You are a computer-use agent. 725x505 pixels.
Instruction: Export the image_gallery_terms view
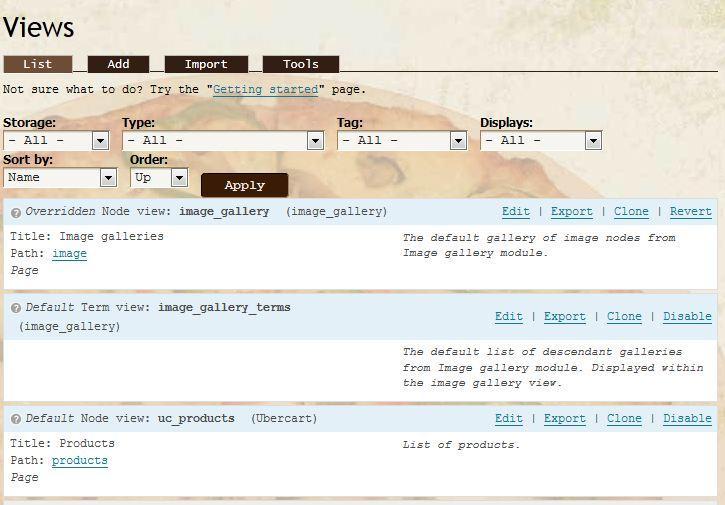[x=565, y=317]
